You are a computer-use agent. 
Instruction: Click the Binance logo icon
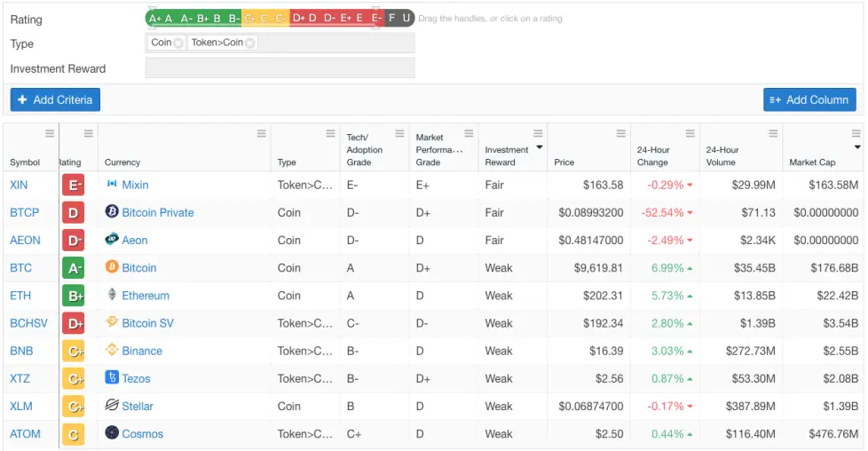112,350
